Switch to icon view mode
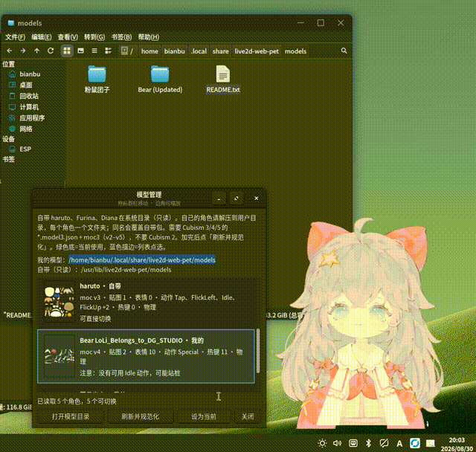 [x=67, y=51]
